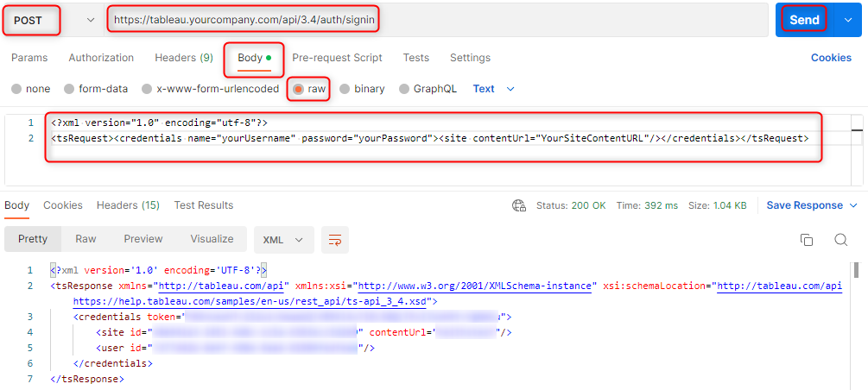This screenshot has height=390, width=868.
Task: Open the response Headers (15) tab
Action: click(x=128, y=205)
